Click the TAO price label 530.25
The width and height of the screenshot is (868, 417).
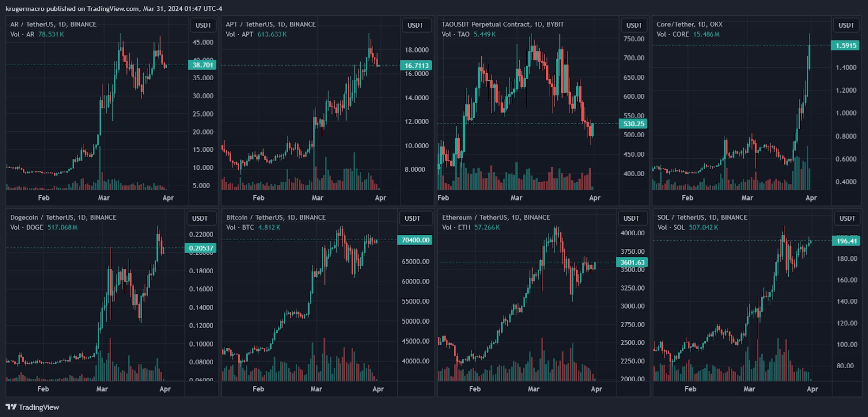(x=634, y=124)
